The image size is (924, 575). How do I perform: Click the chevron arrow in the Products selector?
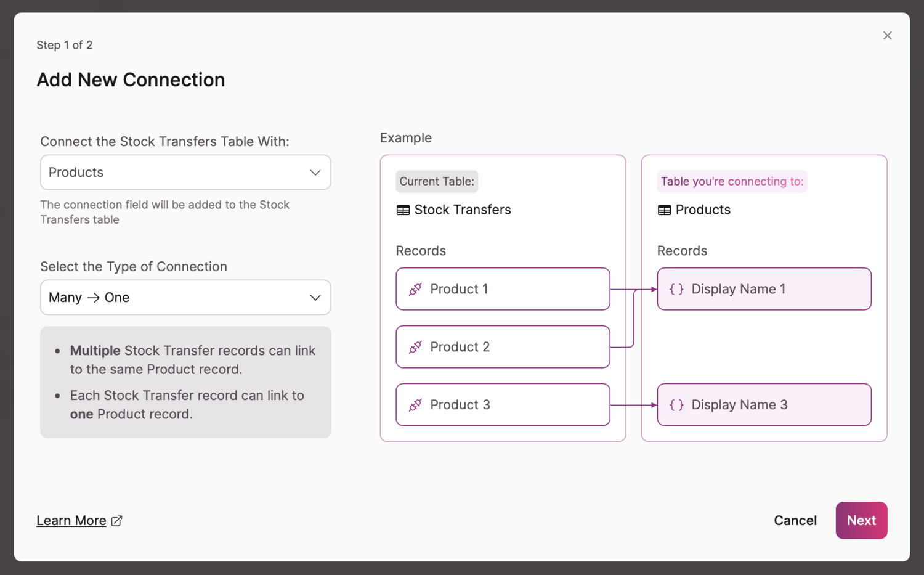coord(315,173)
